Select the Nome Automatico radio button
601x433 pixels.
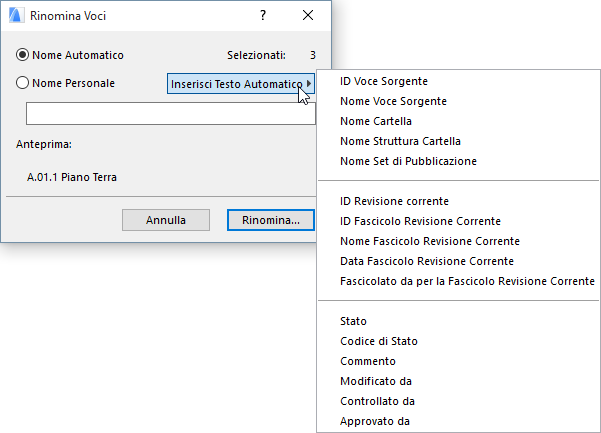[23, 55]
